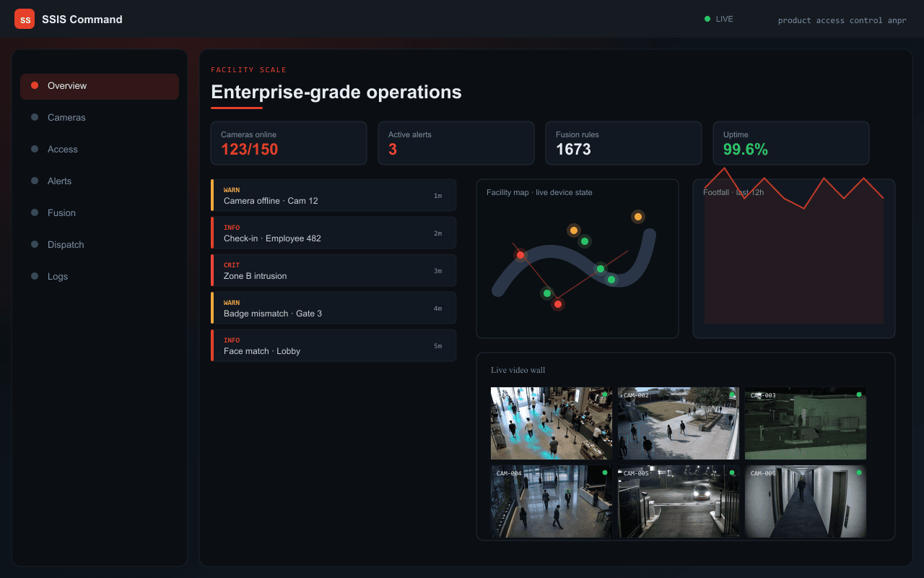Click the 'Enterprise-grade operations' heading
This screenshot has width=924, height=578.
tap(336, 92)
